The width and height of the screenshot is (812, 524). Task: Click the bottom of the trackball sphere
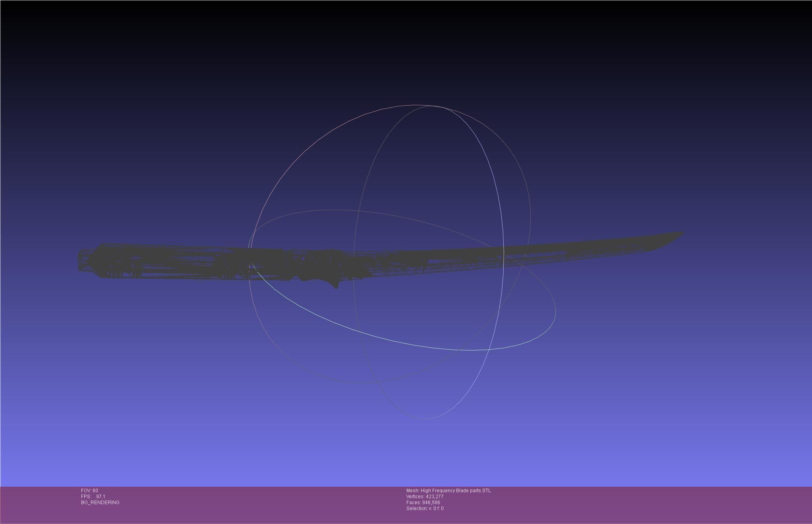click(x=425, y=418)
